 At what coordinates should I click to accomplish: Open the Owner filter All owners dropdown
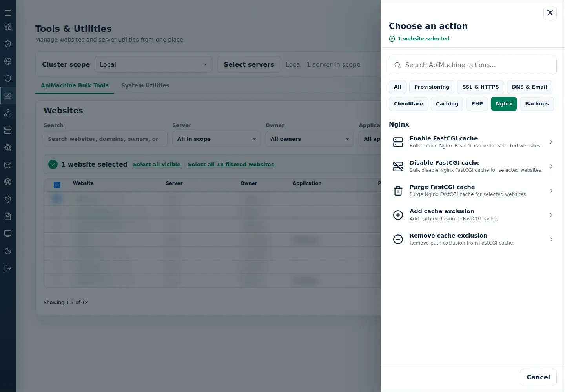point(310,139)
